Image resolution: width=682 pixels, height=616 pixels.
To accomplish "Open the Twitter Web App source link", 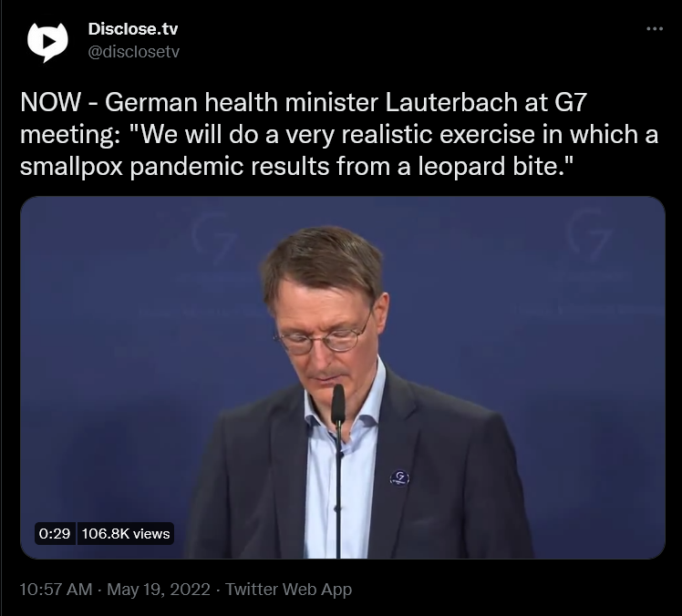I will (288, 590).
